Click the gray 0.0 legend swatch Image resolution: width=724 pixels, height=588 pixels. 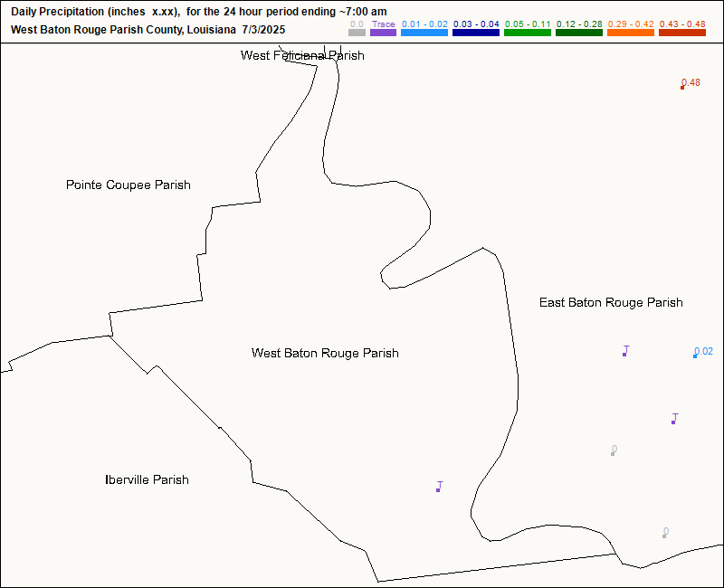357,33
